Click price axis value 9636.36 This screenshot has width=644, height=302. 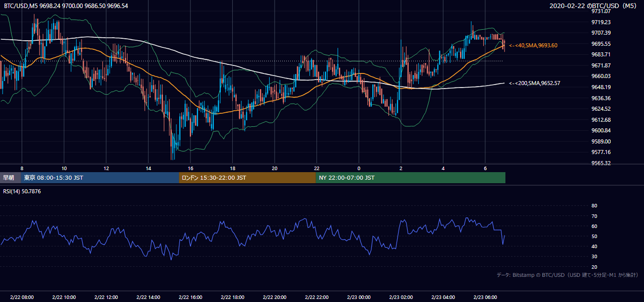[x=601, y=98]
